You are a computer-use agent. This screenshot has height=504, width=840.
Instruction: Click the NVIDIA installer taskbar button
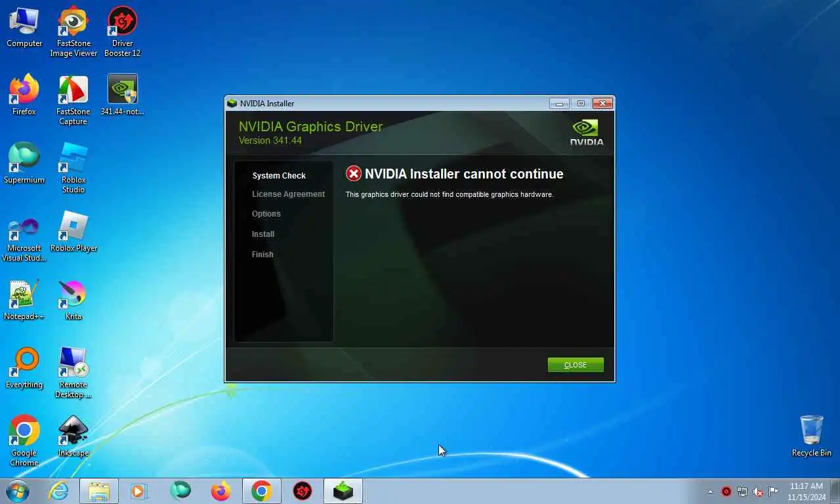[x=343, y=491]
